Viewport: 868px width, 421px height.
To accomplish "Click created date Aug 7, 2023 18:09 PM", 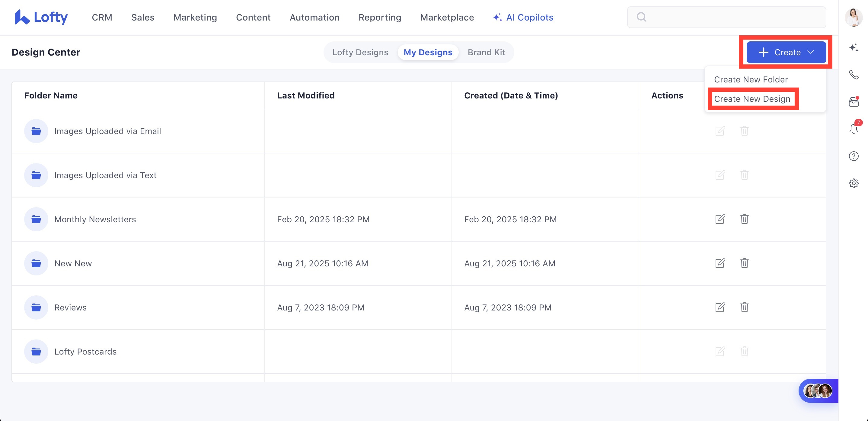I will click(508, 307).
